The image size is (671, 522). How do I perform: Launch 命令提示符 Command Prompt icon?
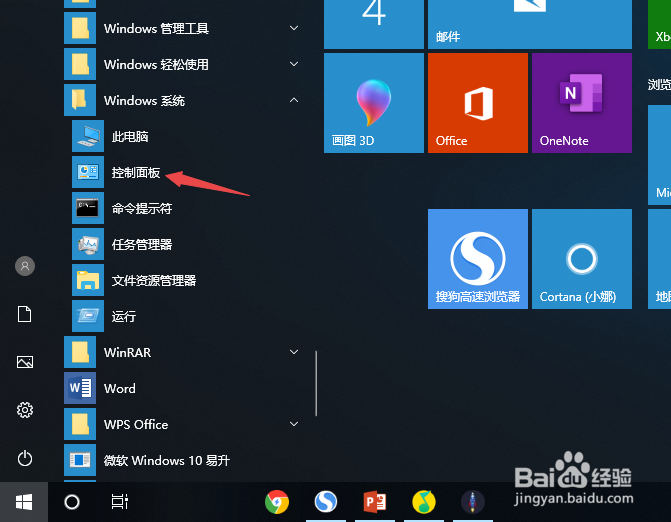pyautogui.click(x=88, y=208)
